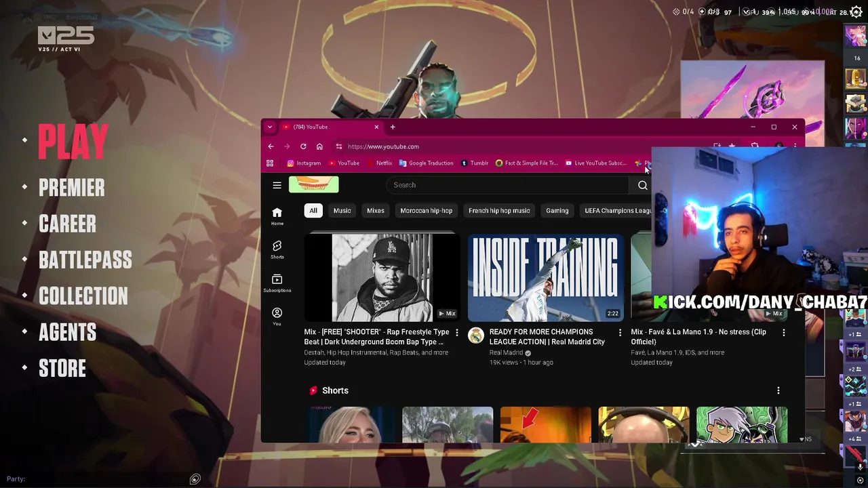
Task: Select the French hip hop music chip
Action: pos(499,211)
